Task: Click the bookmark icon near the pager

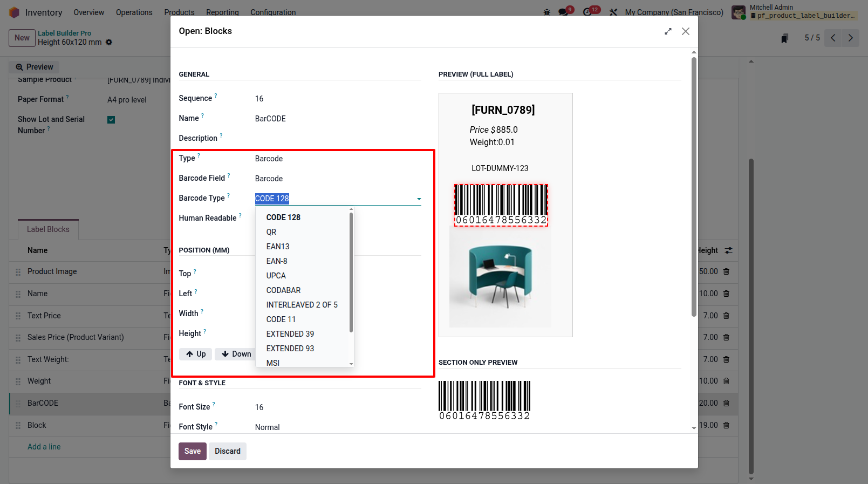Action: (785, 38)
